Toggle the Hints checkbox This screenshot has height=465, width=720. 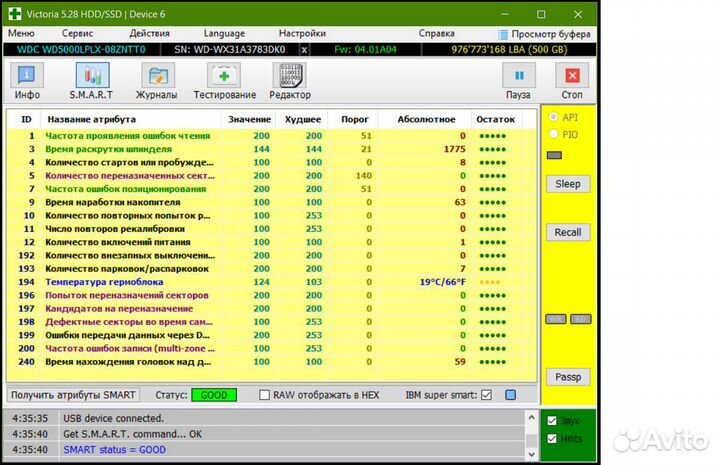[x=552, y=439]
